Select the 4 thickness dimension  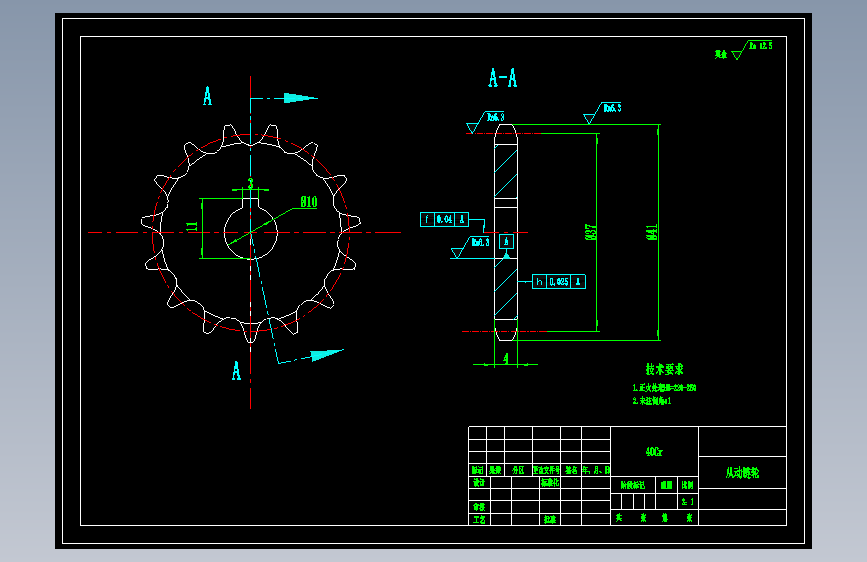[505, 358]
